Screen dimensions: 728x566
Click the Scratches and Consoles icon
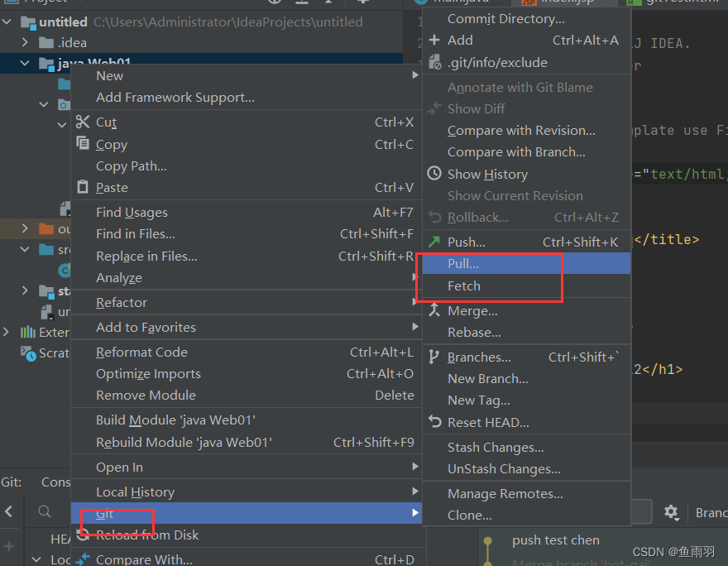[28, 353]
